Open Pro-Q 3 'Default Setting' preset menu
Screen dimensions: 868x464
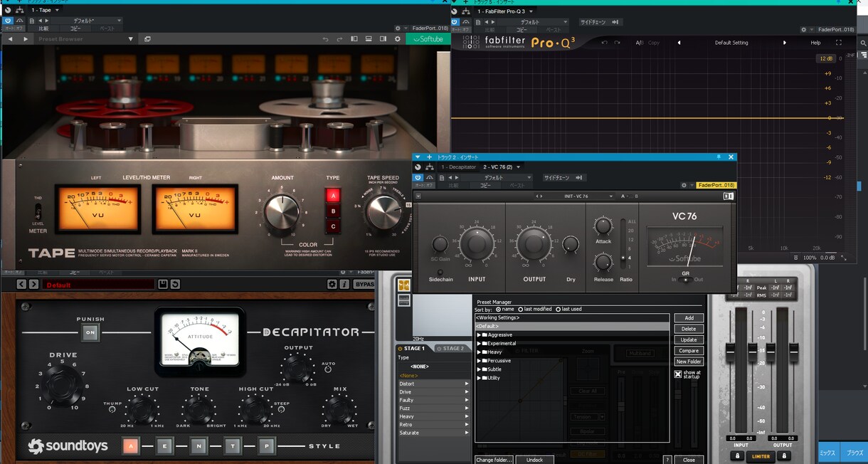731,43
